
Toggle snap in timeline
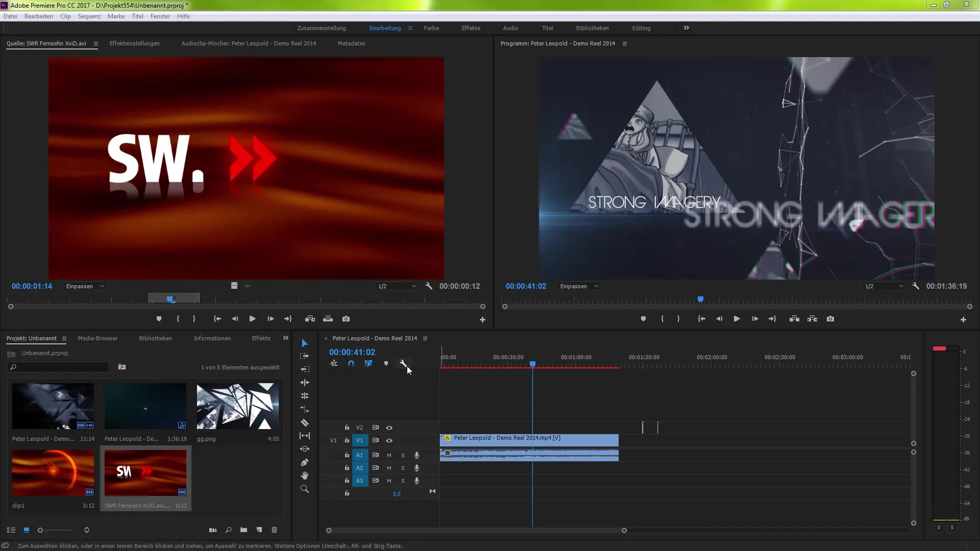(x=351, y=364)
